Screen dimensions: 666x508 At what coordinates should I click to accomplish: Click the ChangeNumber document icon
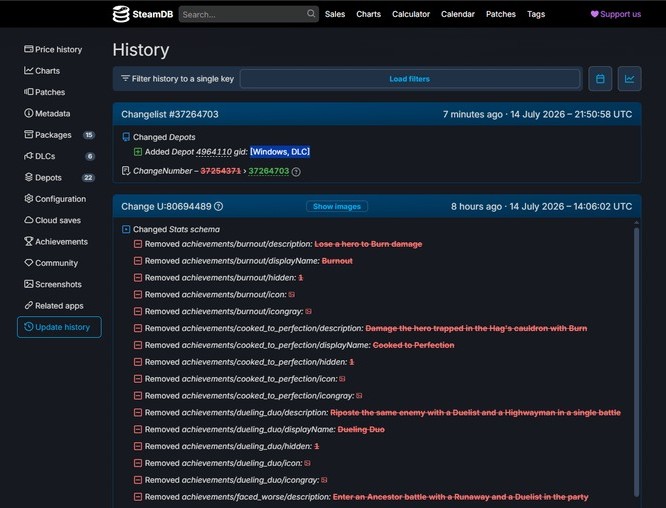click(126, 171)
